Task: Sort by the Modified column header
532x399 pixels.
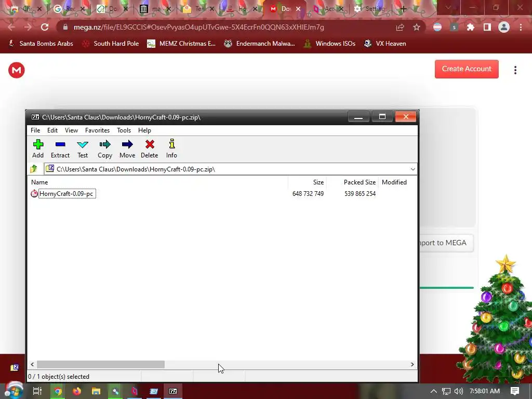Action: pyautogui.click(x=394, y=182)
